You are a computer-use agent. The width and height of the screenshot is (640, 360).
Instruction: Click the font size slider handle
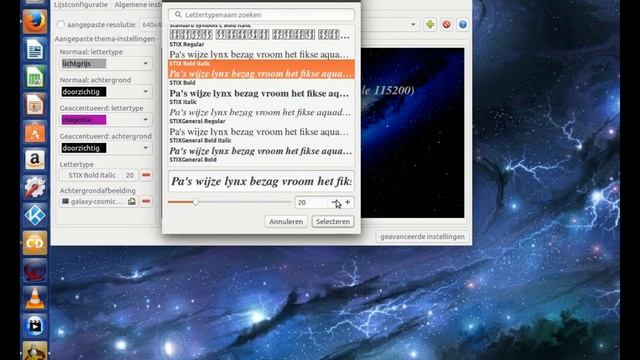[x=196, y=202]
